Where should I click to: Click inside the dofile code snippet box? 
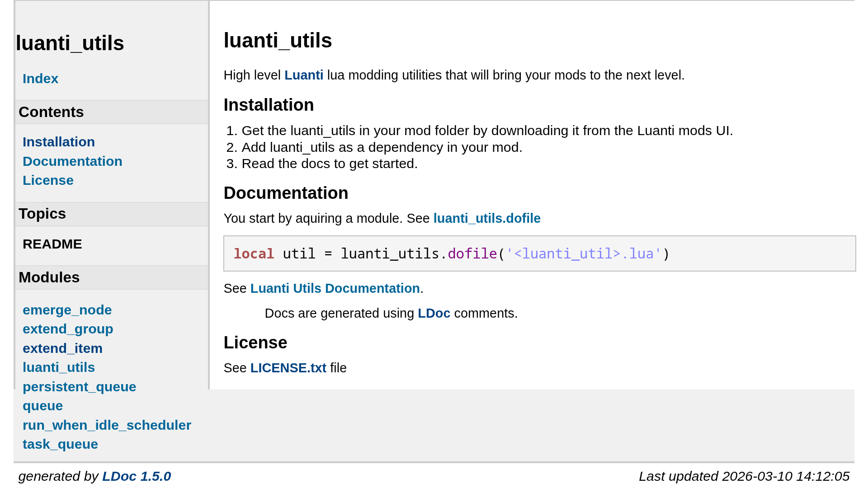point(539,253)
